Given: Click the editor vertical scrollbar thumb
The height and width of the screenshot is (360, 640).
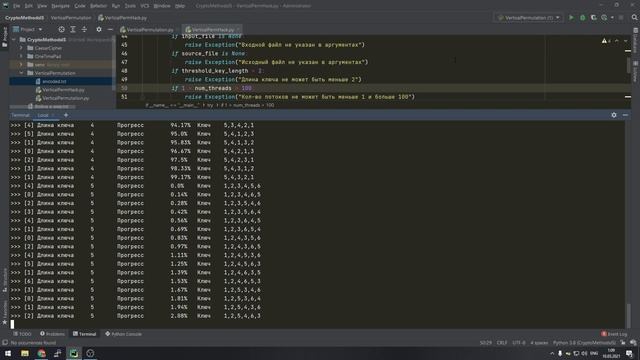Looking at the screenshot, I should click(x=628, y=66).
